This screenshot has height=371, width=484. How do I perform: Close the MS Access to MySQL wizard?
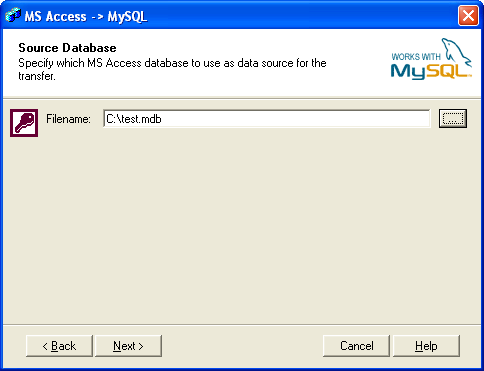coord(468,15)
